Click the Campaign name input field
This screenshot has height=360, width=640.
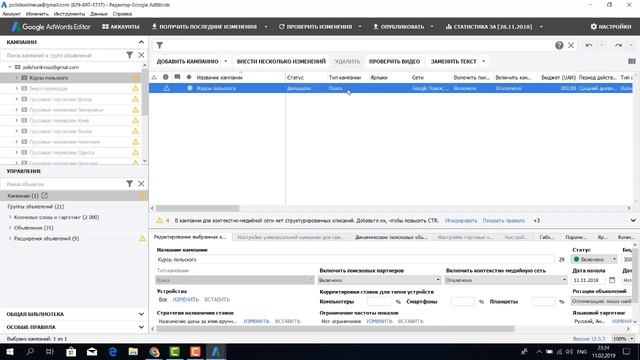[x=355, y=260]
